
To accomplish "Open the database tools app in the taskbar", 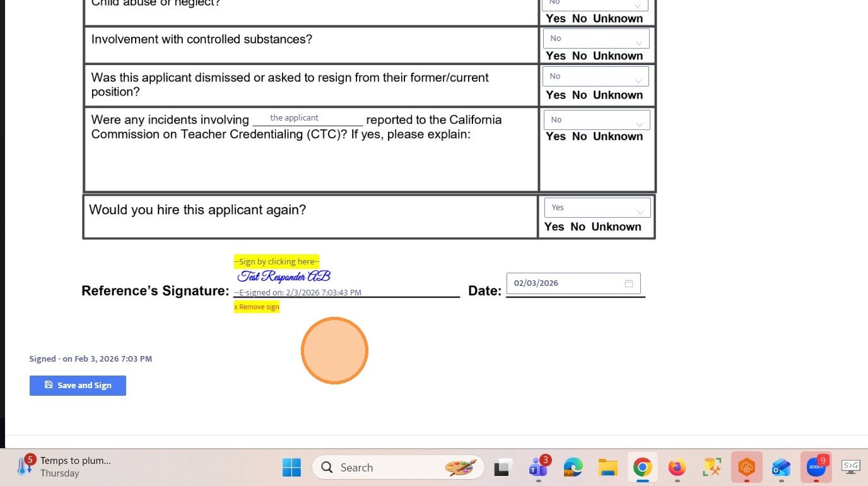I will tap(712, 468).
